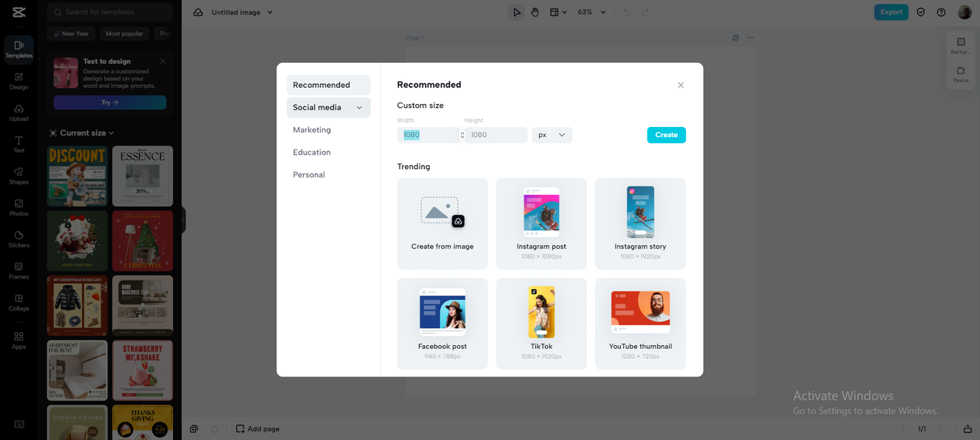
Task: Open the 63% zoom dropdown
Action: tap(592, 12)
